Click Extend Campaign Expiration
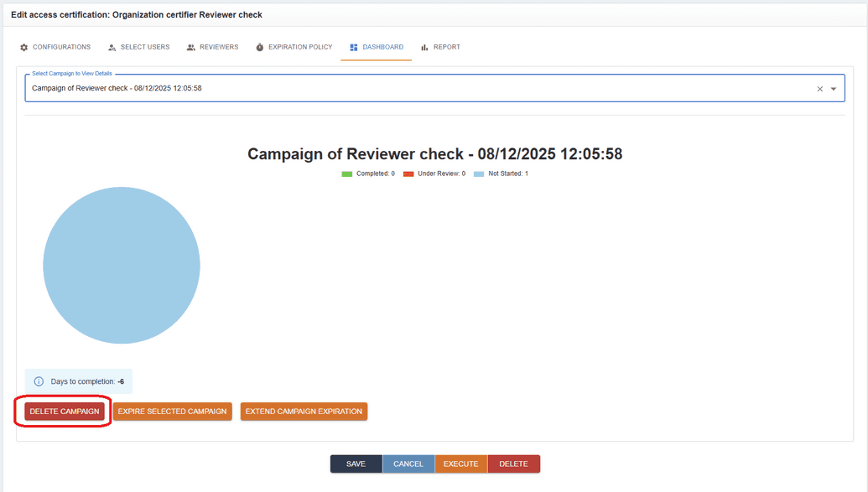The width and height of the screenshot is (868, 492). [304, 412]
